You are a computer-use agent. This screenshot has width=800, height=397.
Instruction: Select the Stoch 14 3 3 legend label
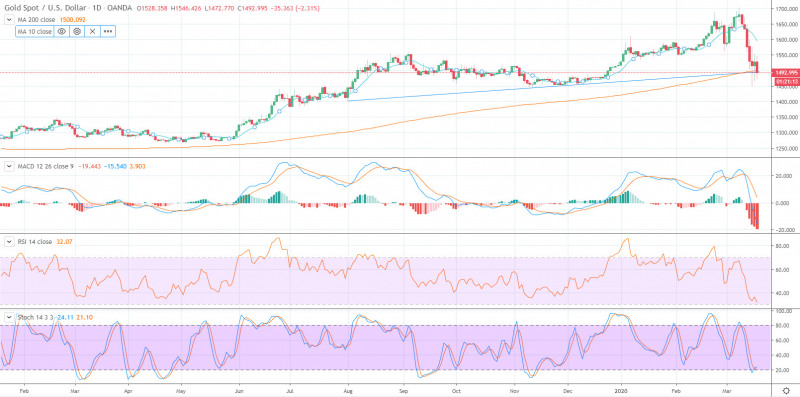click(36, 317)
